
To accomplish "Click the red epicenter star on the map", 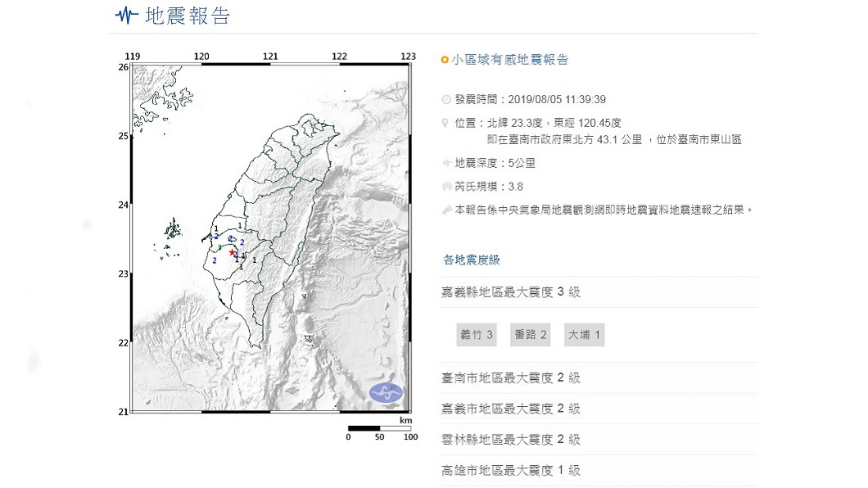I will point(232,252).
